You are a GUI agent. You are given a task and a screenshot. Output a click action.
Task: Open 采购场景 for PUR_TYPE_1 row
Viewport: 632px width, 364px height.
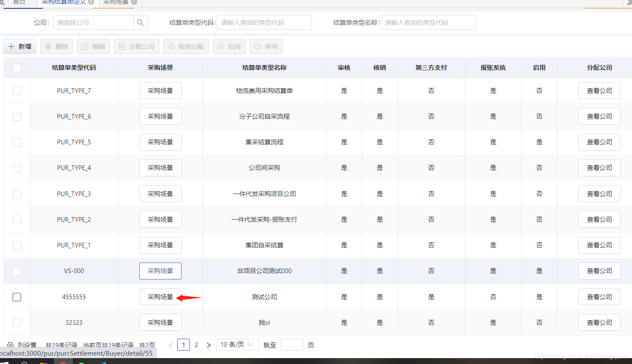click(160, 245)
